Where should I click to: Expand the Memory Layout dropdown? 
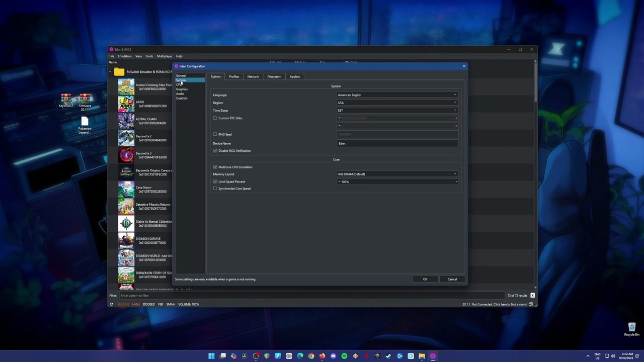point(397,174)
